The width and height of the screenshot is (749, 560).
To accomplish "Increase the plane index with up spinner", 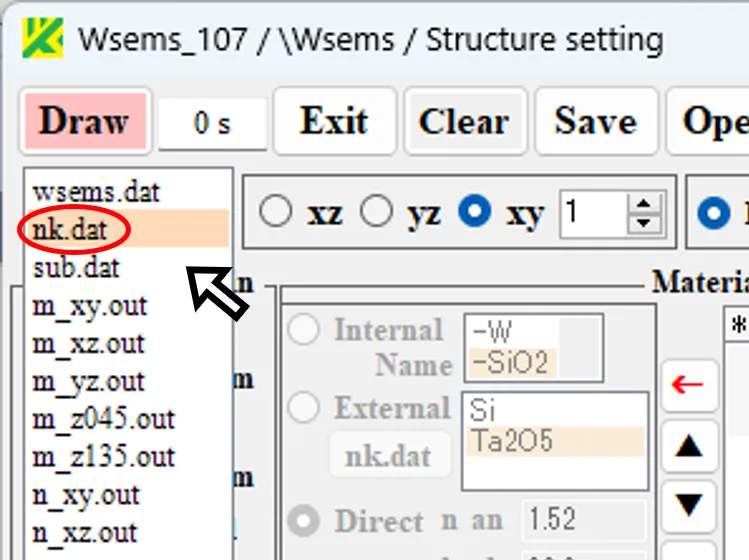I will pos(644,204).
